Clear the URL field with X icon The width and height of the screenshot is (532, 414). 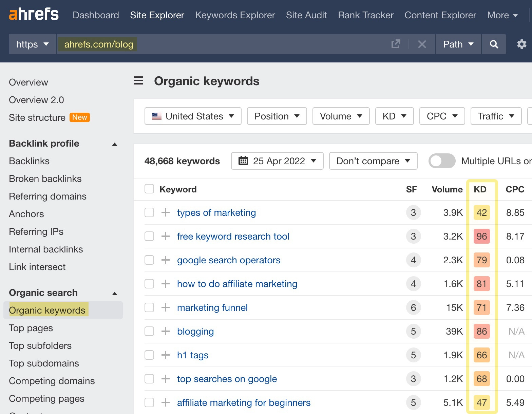pyautogui.click(x=422, y=44)
